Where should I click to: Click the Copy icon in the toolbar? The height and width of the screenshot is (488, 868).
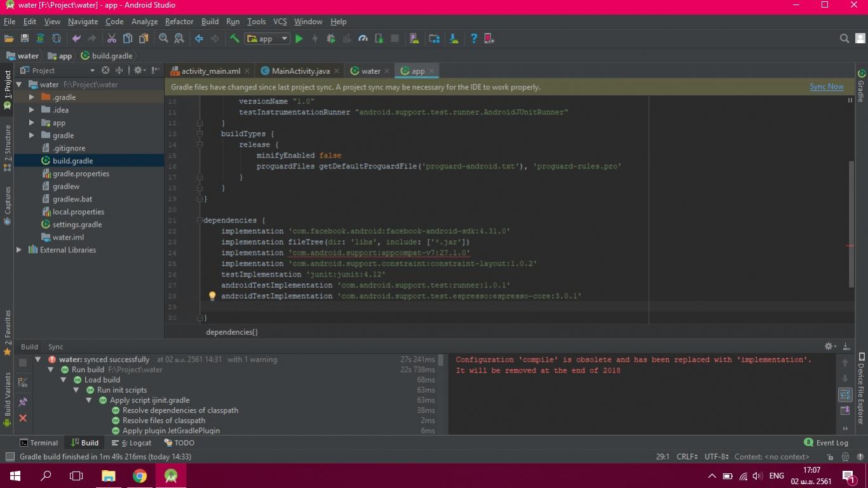coord(128,39)
